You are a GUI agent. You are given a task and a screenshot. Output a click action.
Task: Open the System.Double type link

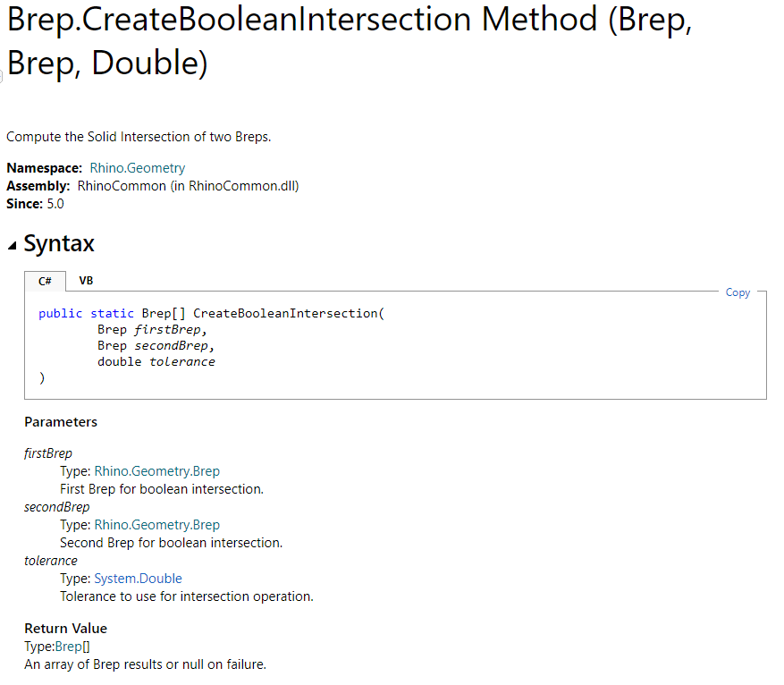138,579
